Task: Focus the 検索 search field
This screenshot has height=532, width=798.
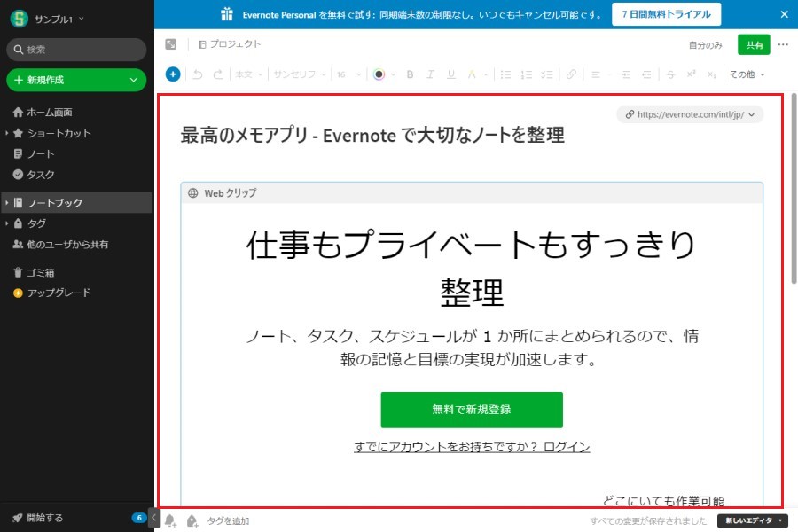Action: click(76, 50)
